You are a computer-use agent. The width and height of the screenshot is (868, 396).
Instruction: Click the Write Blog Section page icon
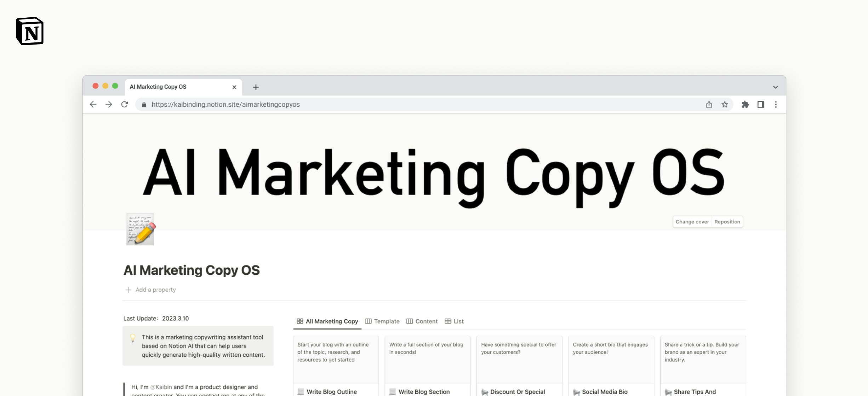(393, 392)
